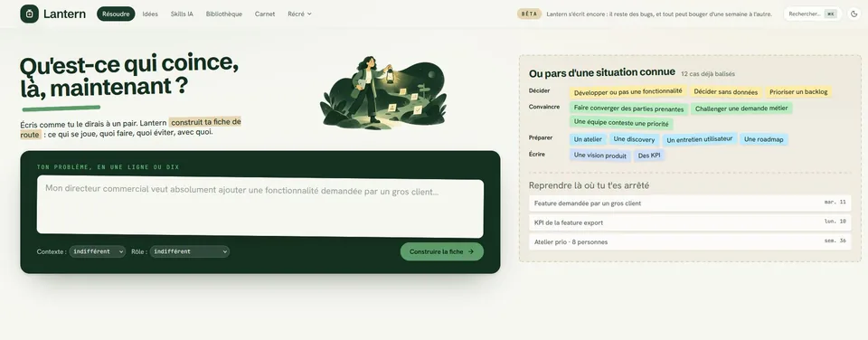Image resolution: width=868 pixels, height=340 pixels.
Task: Select the Un atelier tag
Action: pos(588,139)
